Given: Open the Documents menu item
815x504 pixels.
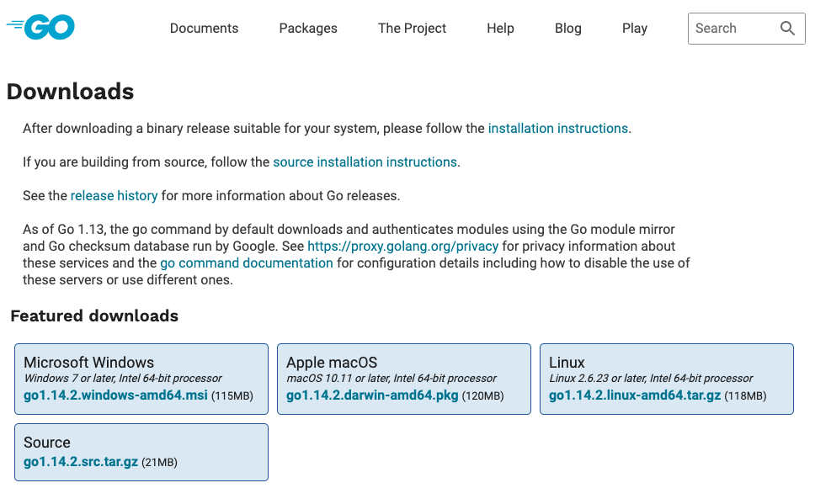Looking at the screenshot, I should click(x=204, y=28).
